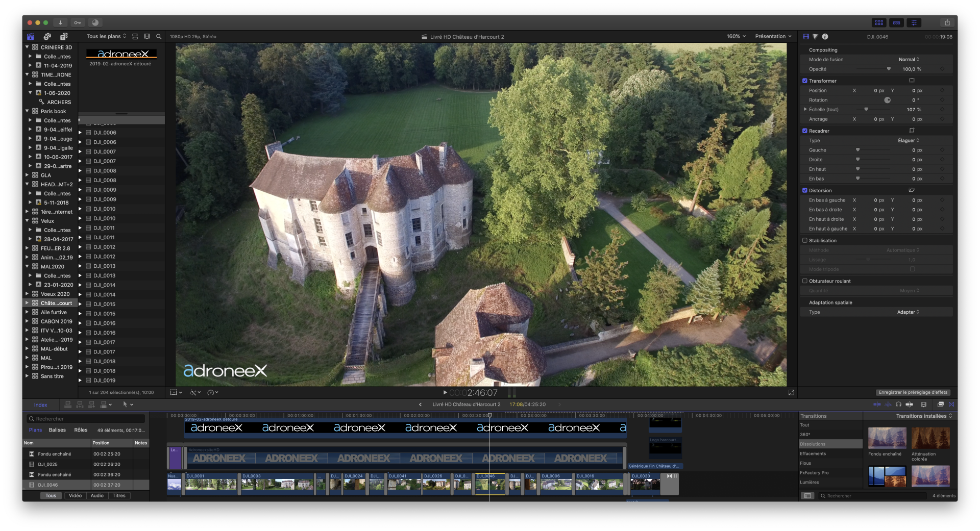Viewport: 980px width, 531px height.
Task: Open the Mode de fusion dropdown
Action: coord(909,60)
